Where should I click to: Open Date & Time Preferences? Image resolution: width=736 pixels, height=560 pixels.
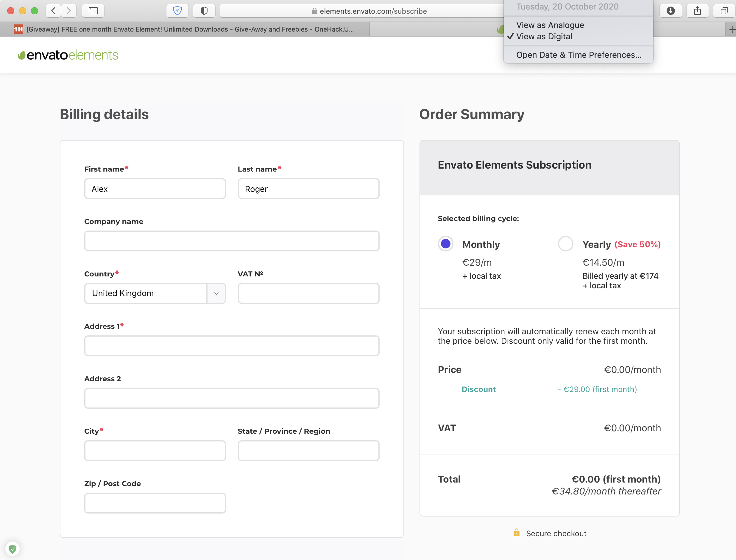click(578, 55)
